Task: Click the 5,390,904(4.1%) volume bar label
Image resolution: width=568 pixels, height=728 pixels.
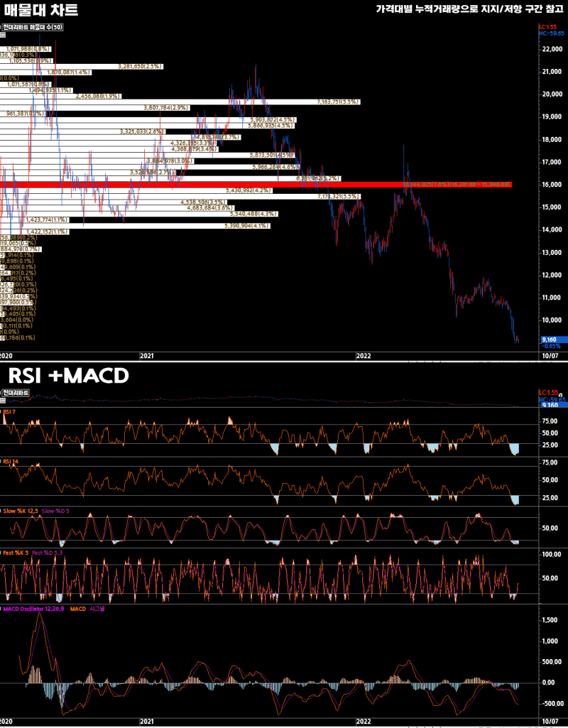Action: 246,226
